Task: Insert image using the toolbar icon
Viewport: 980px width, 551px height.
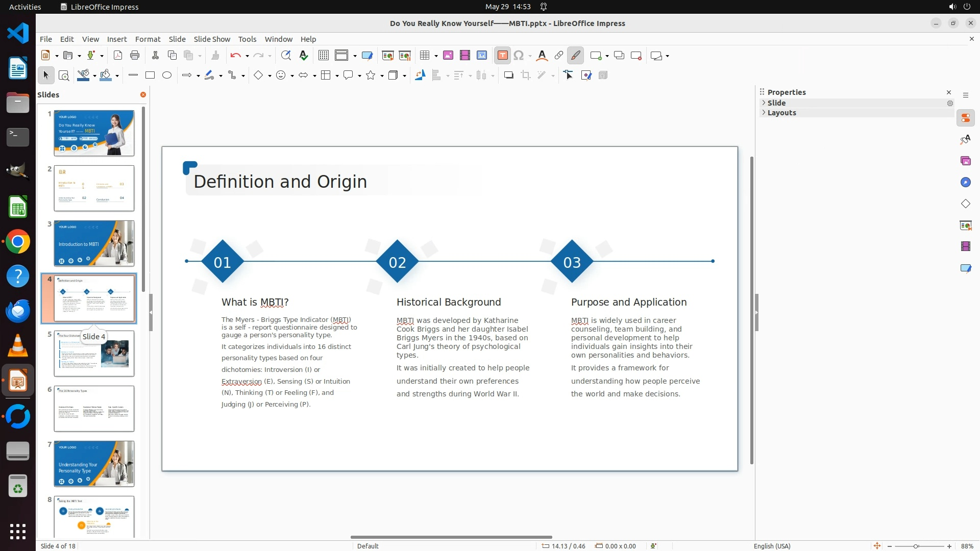Action: (448, 56)
